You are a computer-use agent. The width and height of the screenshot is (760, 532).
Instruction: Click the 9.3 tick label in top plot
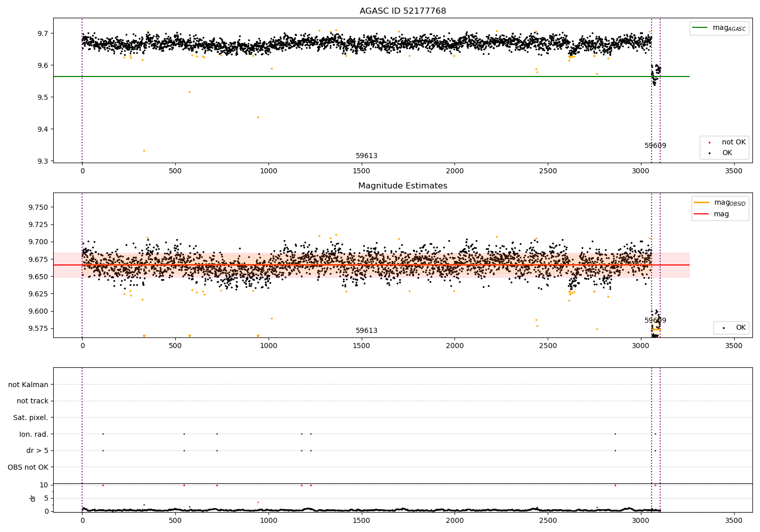point(43,161)
